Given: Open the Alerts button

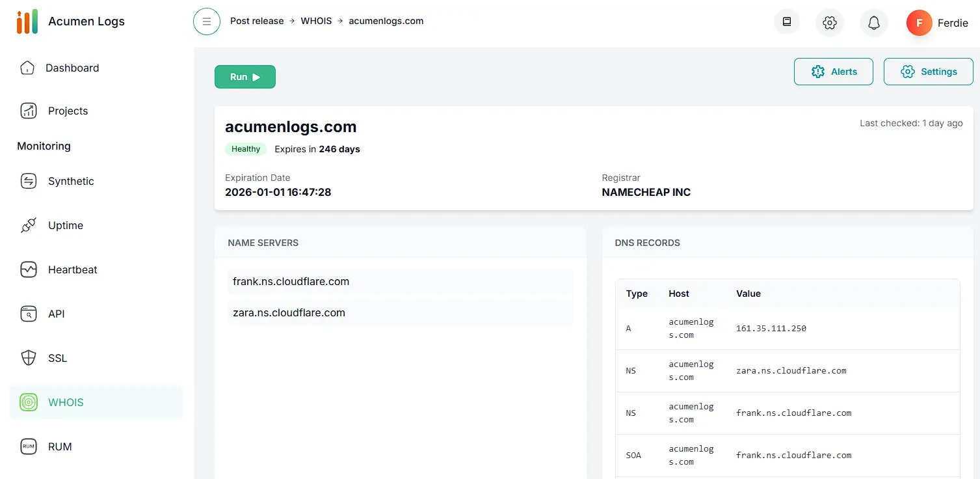Looking at the screenshot, I should click(x=834, y=72).
